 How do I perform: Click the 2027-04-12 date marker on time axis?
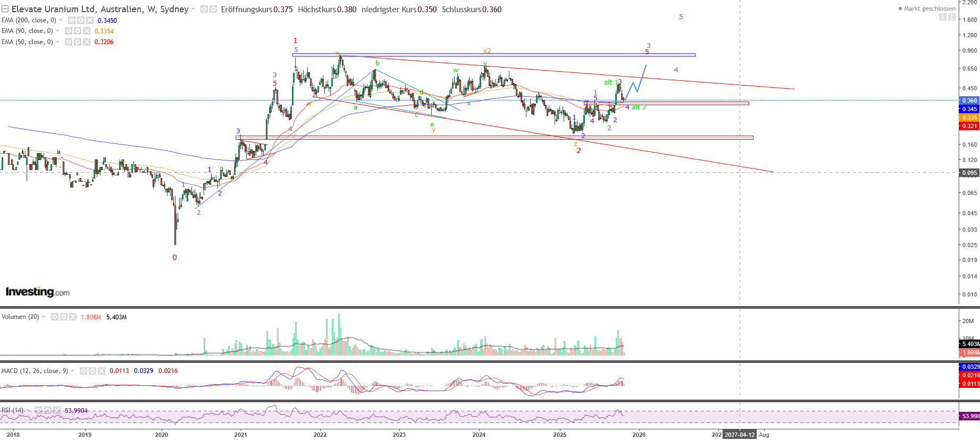tap(739, 435)
